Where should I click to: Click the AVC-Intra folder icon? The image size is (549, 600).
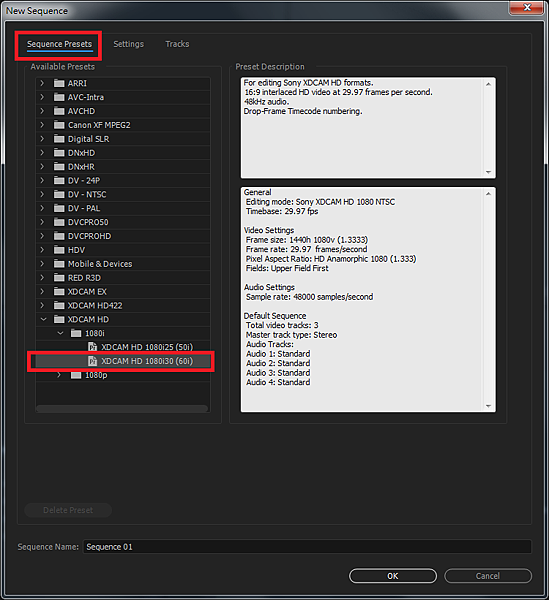(59, 97)
